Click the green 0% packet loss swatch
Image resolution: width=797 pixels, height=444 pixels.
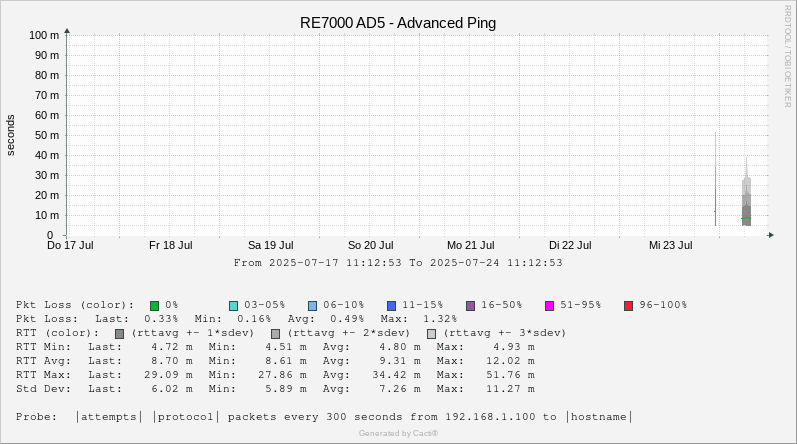(x=155, y=305)
